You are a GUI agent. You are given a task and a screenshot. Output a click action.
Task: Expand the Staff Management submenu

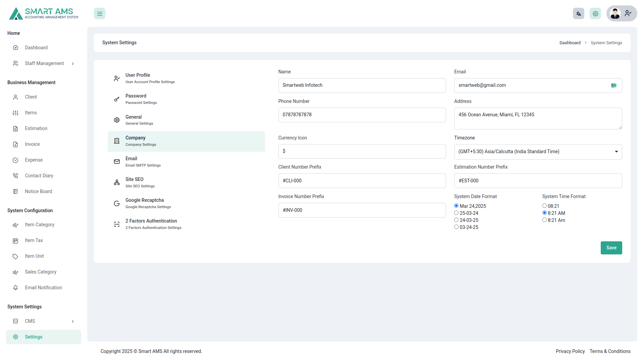click(44, 63)
